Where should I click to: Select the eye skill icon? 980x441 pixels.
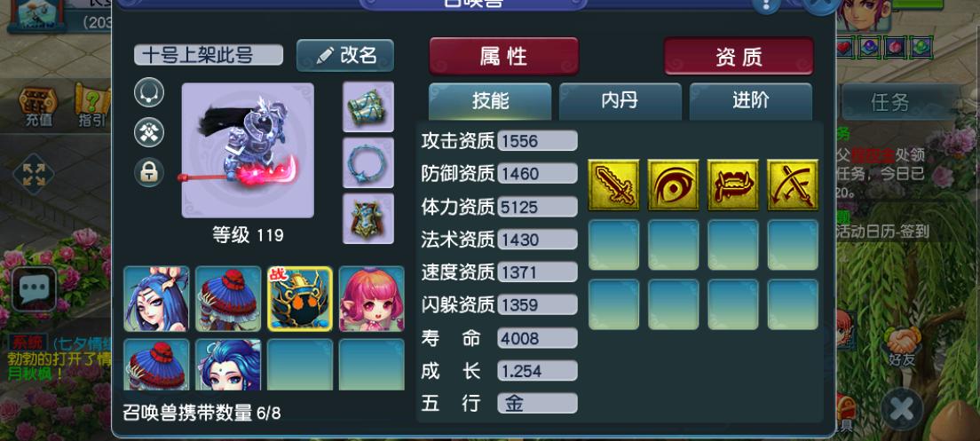coord(673,185)
